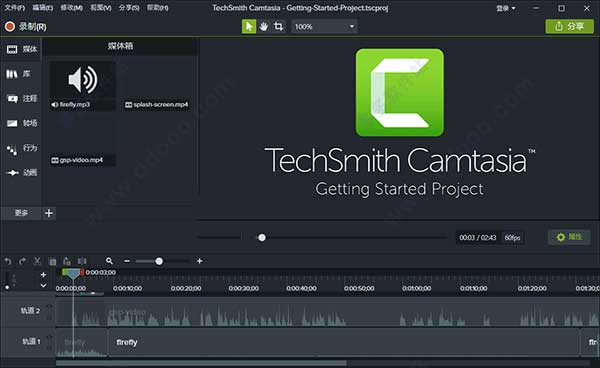Open the Share menu in menu bar
The height and width of the screenshot is (368, 600).
coord(129,8)
